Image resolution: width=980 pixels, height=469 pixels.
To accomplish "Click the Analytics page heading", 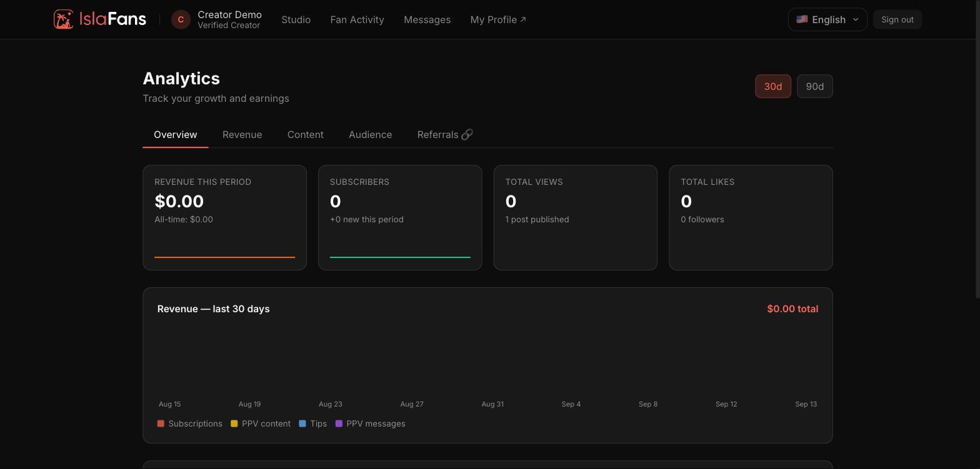I will [181, 78].
